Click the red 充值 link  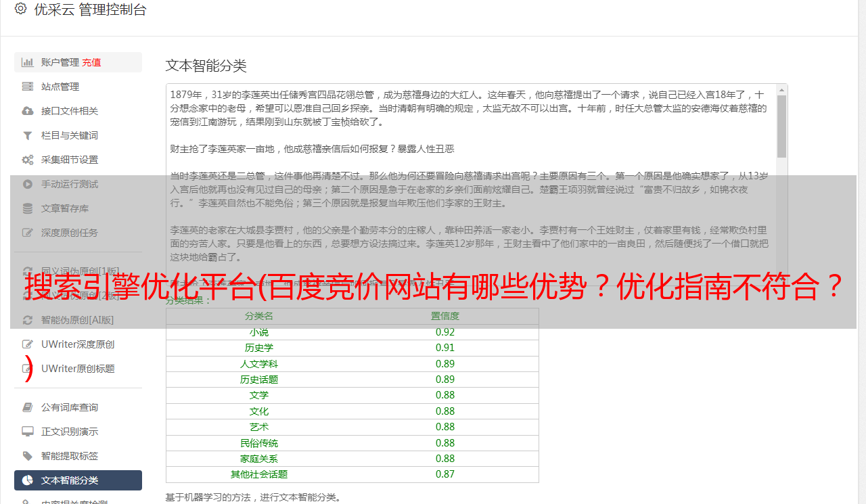91,62
